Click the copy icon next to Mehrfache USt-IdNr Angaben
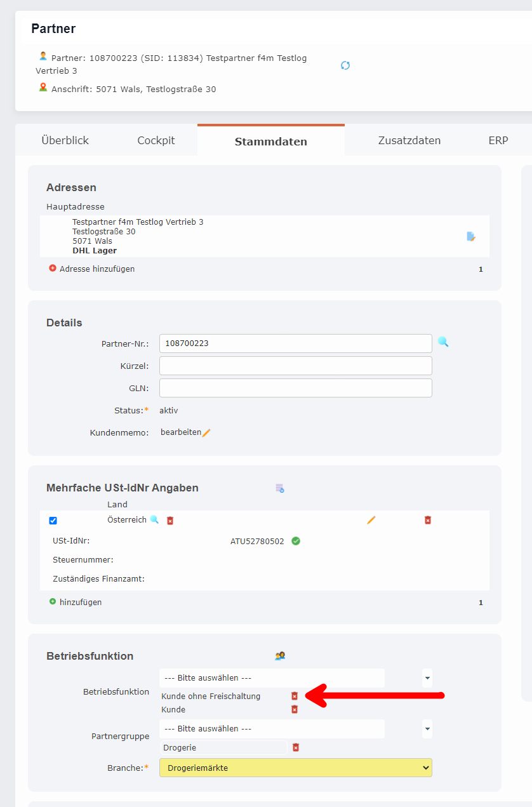 tap(279, 488)
